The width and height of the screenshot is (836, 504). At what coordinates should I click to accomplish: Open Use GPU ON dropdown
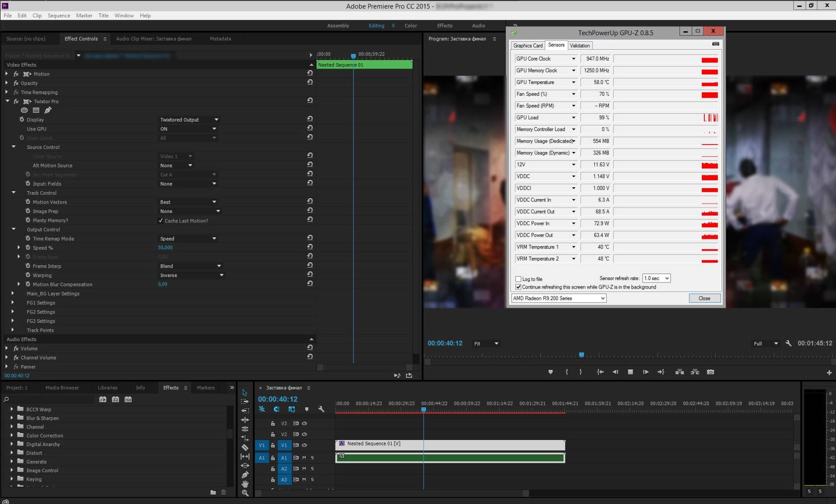[188, 129]
